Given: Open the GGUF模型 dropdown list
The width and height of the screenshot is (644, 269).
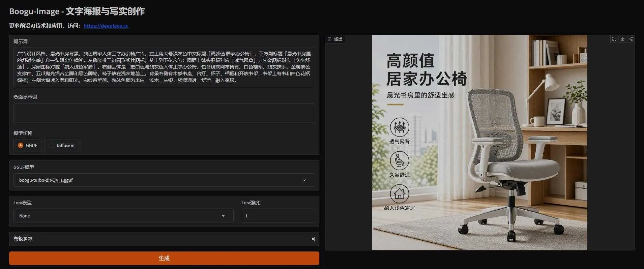Looking at the screenshot, I should (x=164, y=180).
